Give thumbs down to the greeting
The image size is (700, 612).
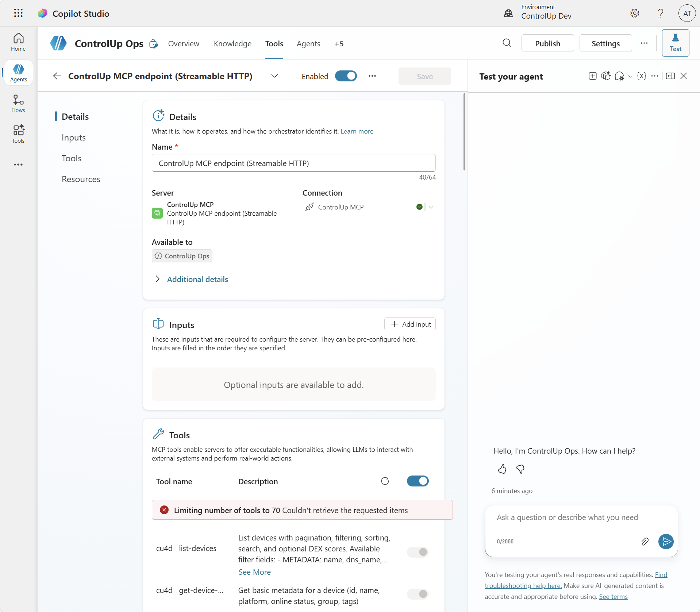pos(520,469)
